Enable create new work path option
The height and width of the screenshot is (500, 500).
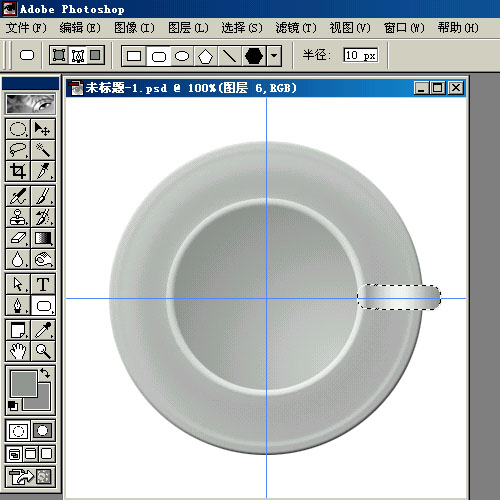pyautogui.click(x=78, y=55)
